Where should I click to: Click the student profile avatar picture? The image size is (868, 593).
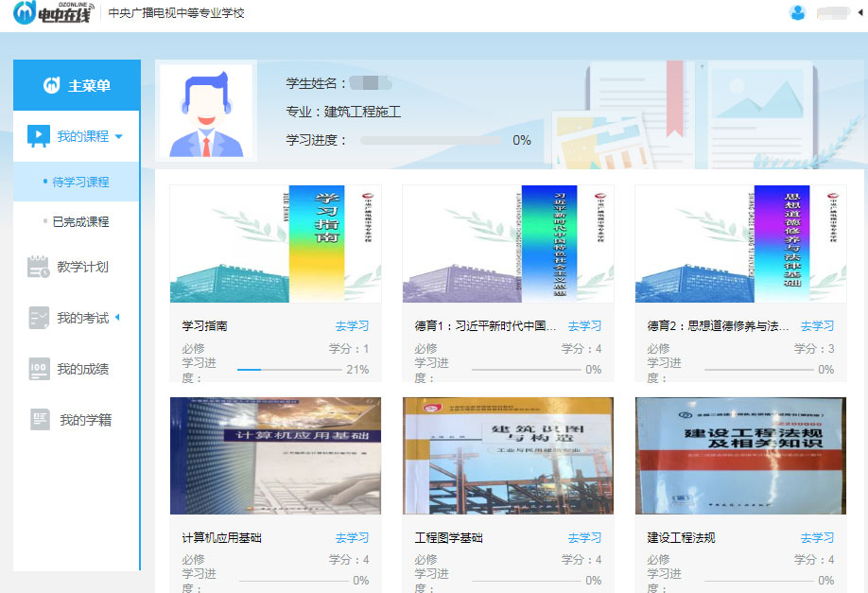point(205,111)
